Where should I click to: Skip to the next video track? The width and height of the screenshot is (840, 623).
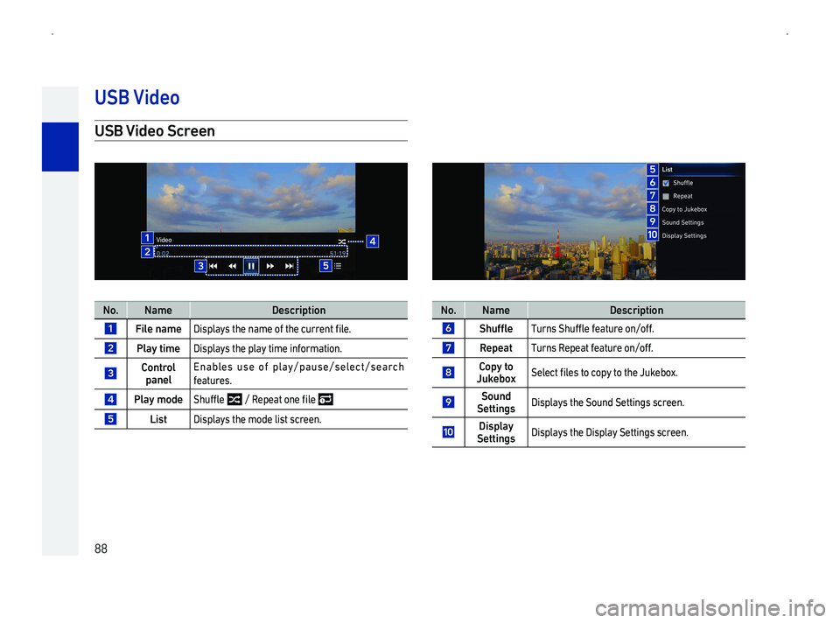click(290, 265)
